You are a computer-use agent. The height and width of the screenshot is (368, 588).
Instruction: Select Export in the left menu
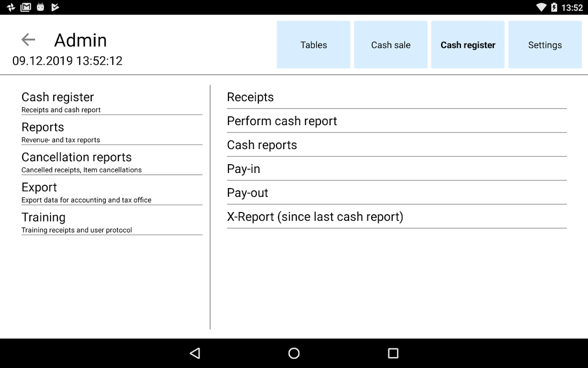point(112,192)
